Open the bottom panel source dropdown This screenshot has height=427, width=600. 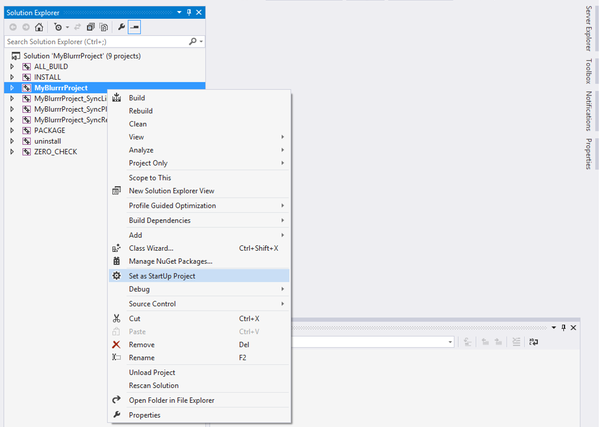[x=450, y=342]
